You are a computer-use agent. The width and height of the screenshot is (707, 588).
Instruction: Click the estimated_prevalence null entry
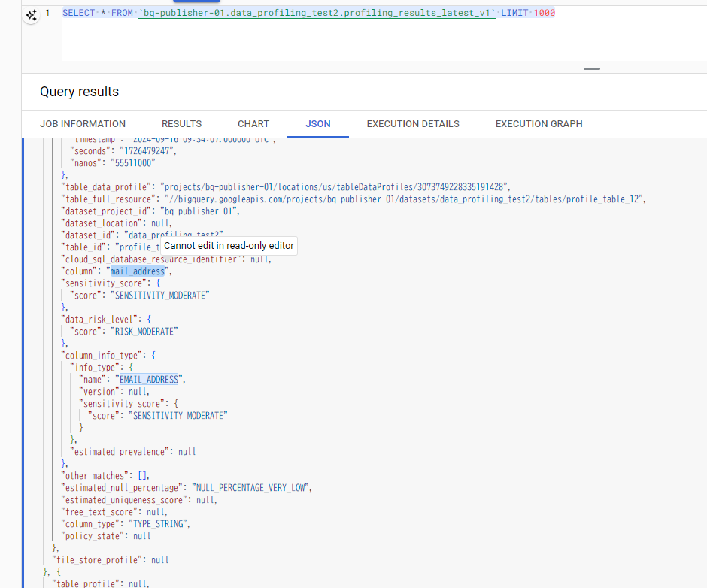click(x=133, y=452)
